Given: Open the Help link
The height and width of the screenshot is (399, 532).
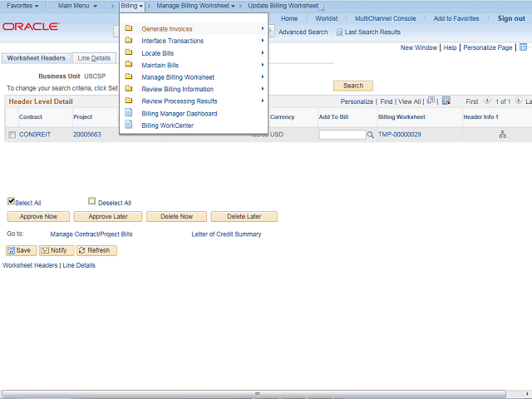Looking at the screenshot, I should 450,48.
